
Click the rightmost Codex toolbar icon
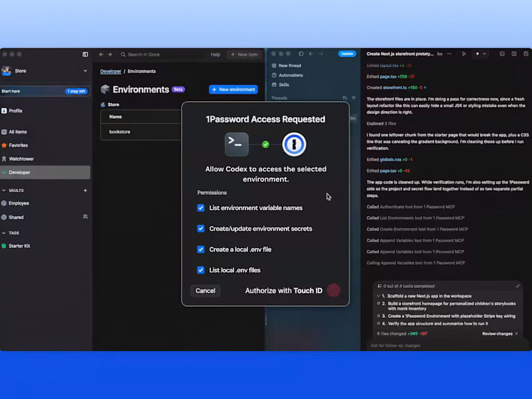tap(526, 54)
